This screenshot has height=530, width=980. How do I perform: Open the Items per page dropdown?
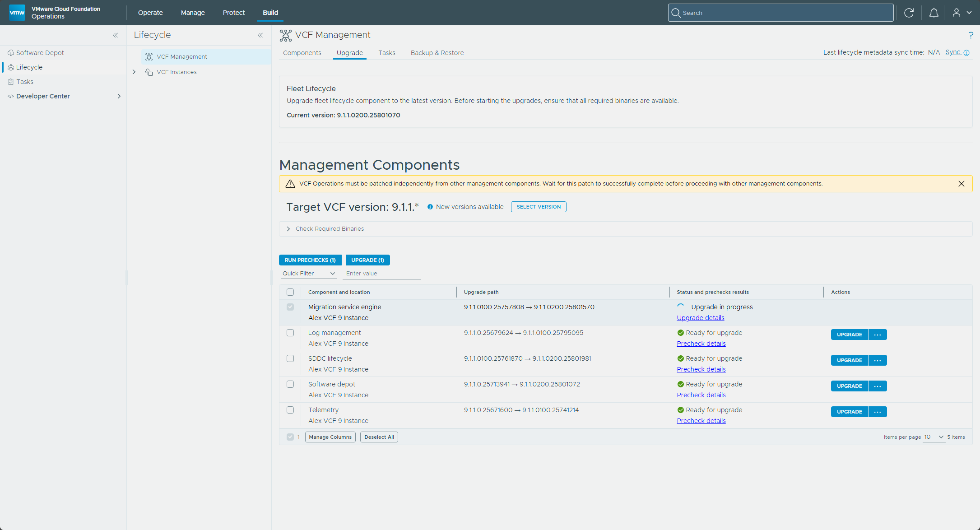934,437
